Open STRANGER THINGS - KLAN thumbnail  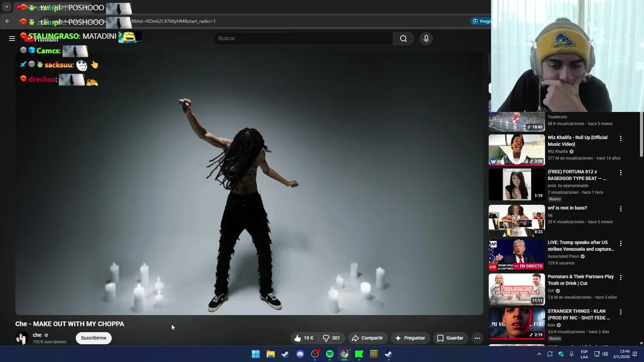517,324
